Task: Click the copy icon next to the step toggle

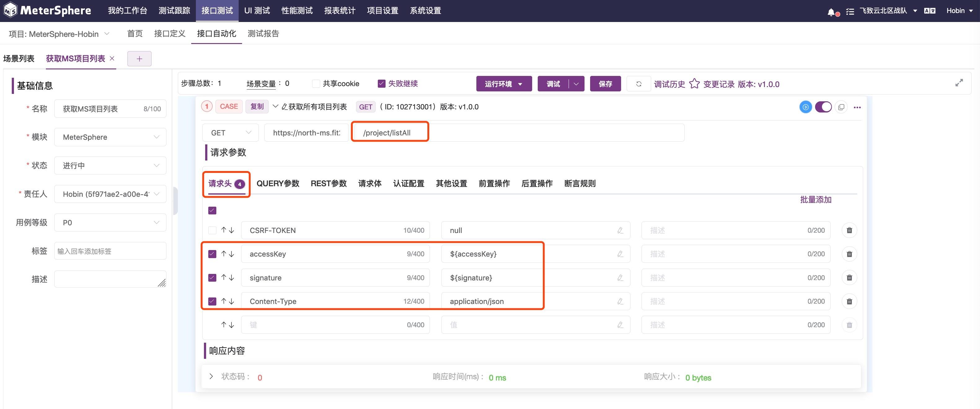Action: pos(841,107)
